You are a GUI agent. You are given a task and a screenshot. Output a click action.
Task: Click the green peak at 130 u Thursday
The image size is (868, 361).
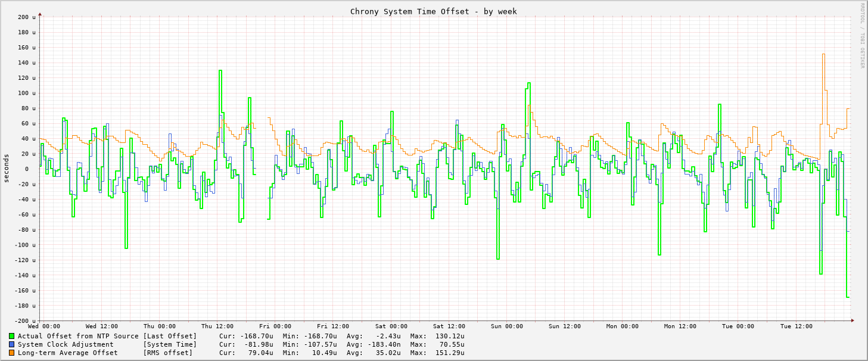[x=220, y=71]
